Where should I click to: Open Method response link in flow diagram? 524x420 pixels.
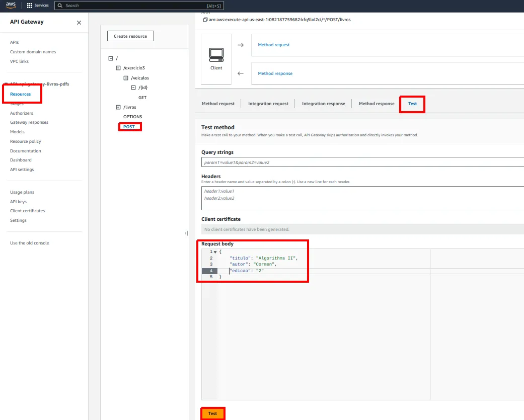point(275,73)
